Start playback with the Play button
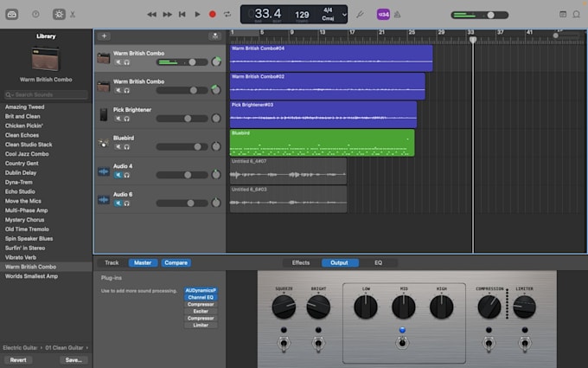The width and height of the screenshot is (588, 368). (197, 14)
